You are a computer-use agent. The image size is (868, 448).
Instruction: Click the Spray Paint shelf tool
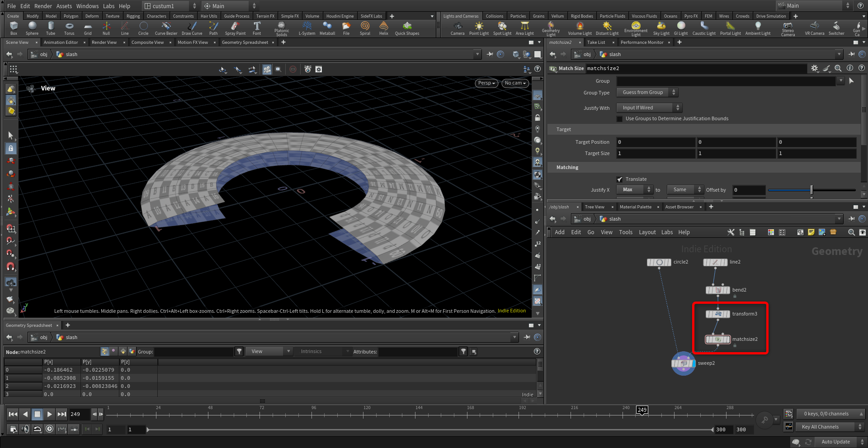tap(235, 28)
